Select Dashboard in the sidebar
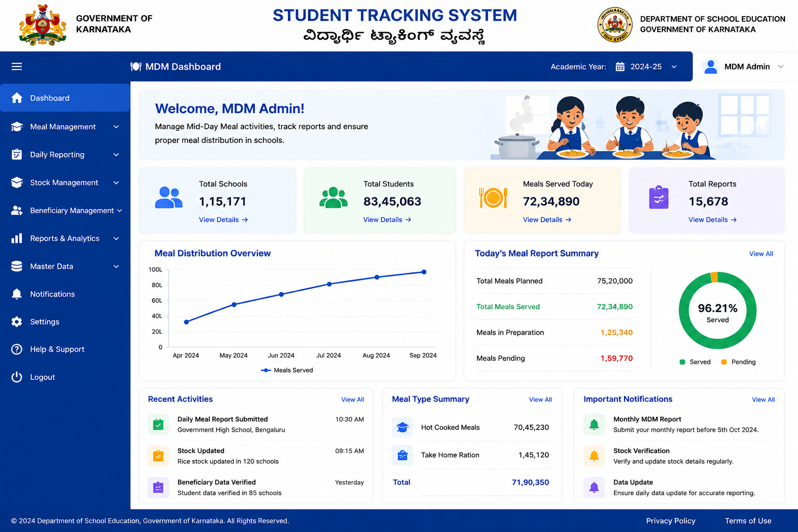 (65, 98)
